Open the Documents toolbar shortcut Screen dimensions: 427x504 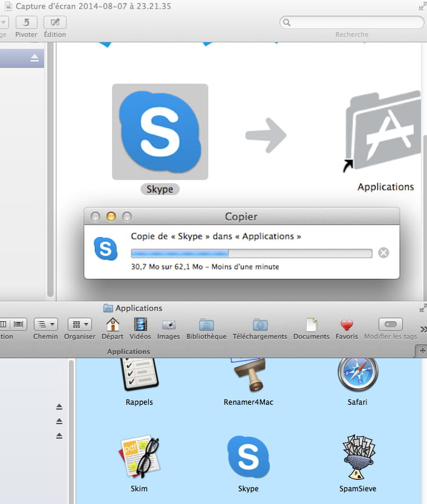click(x=311, y=325)
